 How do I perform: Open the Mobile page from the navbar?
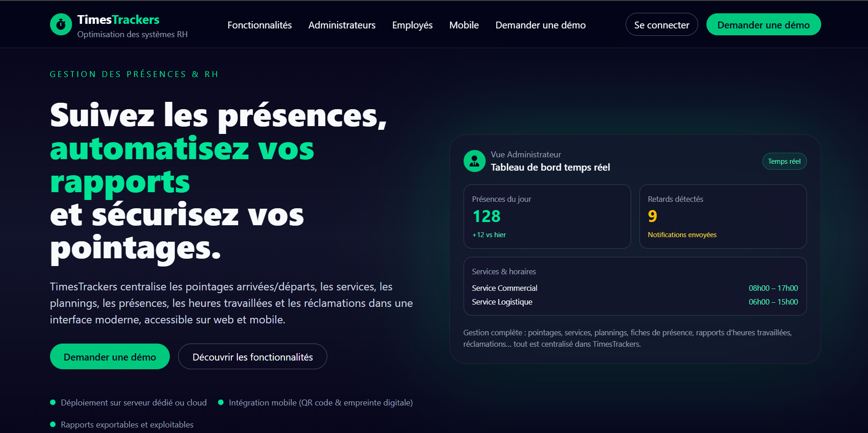pyautogui.click(x=464, y=25)
